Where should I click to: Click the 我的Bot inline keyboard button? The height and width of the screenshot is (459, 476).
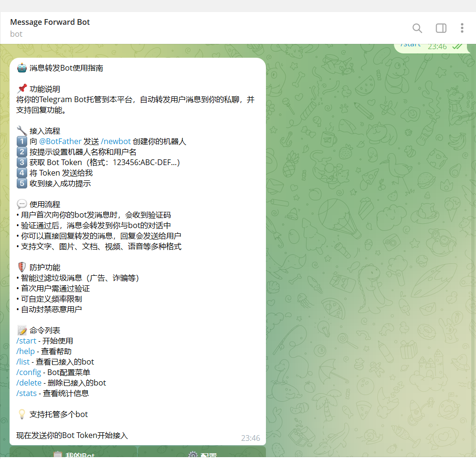74,452
